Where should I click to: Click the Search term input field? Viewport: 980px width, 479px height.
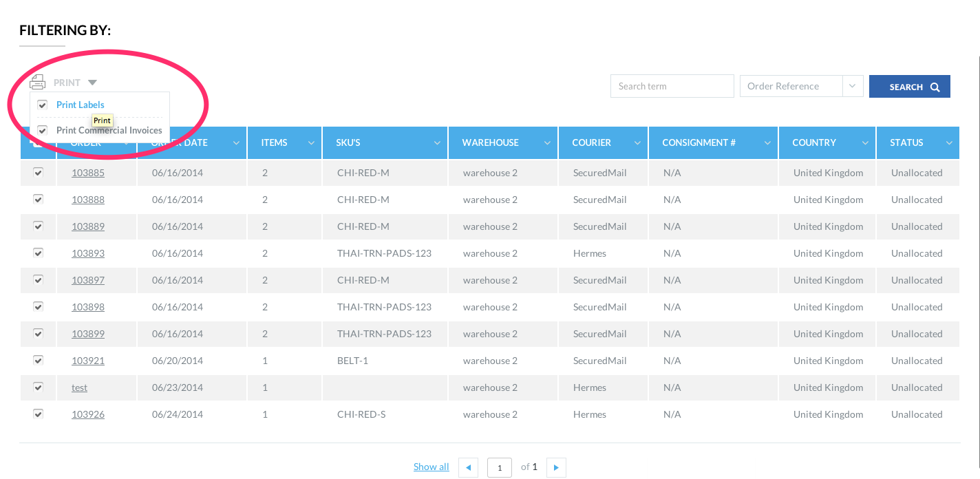pyautogui.click(x=672, y=86)
